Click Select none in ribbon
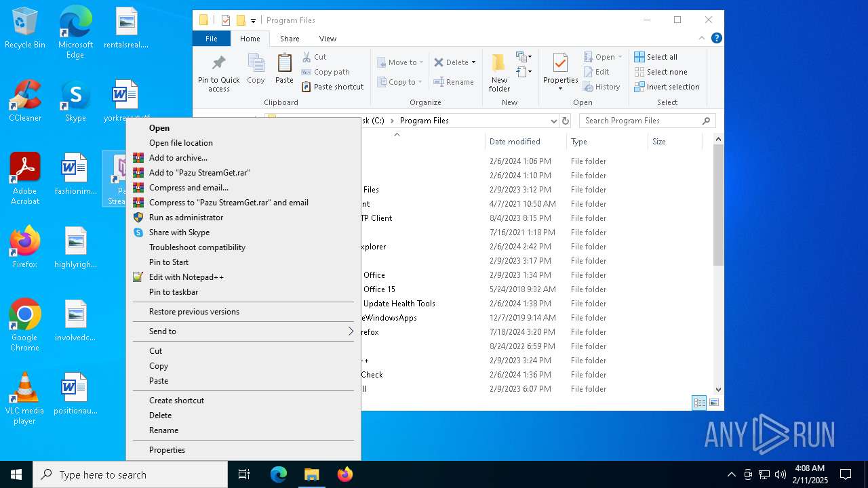 point(660,72)
